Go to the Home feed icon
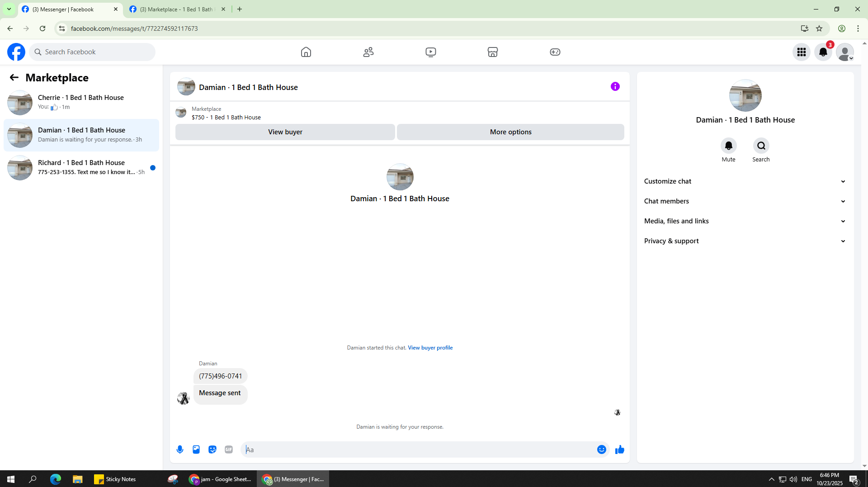The height and width of the screenshot is (487, 868). point(306,52)
